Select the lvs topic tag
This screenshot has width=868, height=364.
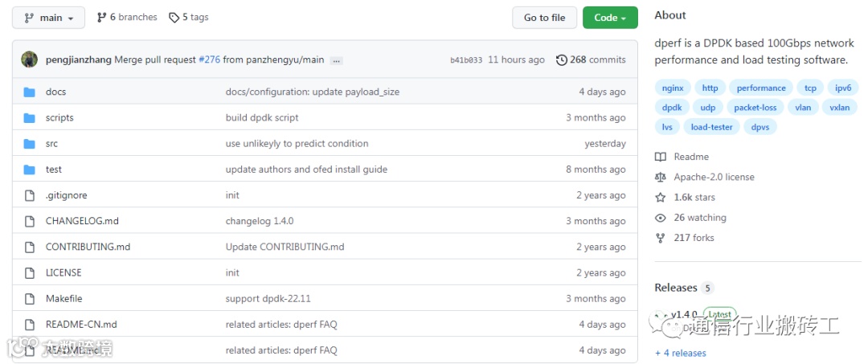click(667, 127)
